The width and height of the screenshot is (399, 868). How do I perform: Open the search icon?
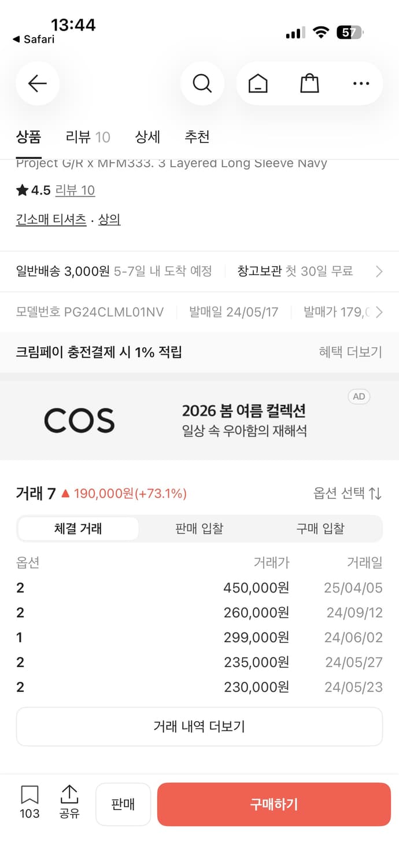click(202, 83)
